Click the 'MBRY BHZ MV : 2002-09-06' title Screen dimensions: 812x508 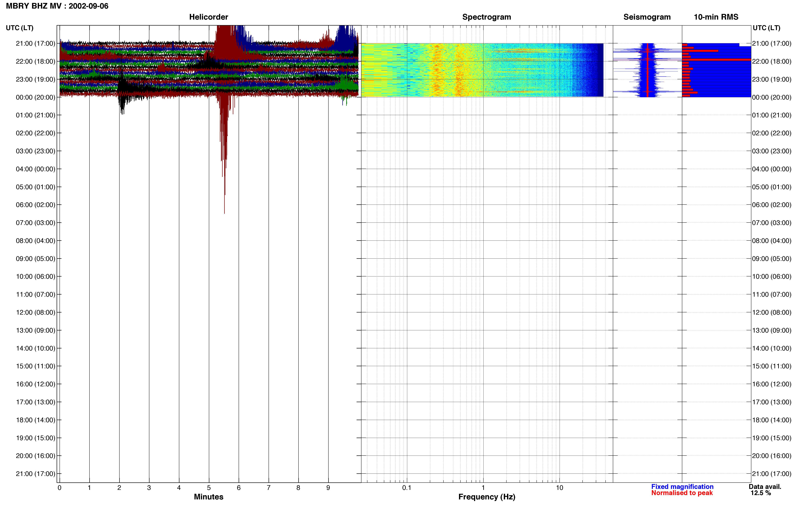pyautogui.click(x=57, y=6)
